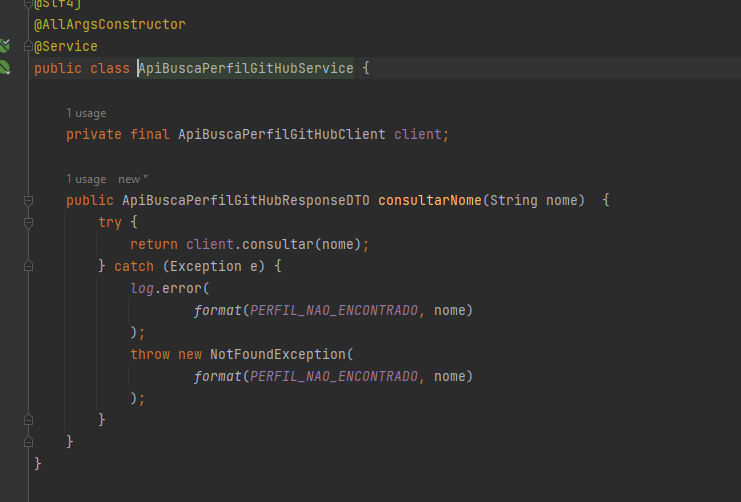Viewport: 741px width, 502px height.
Task: Click 'public class' keywords on the class line
Action: point(82,68)
